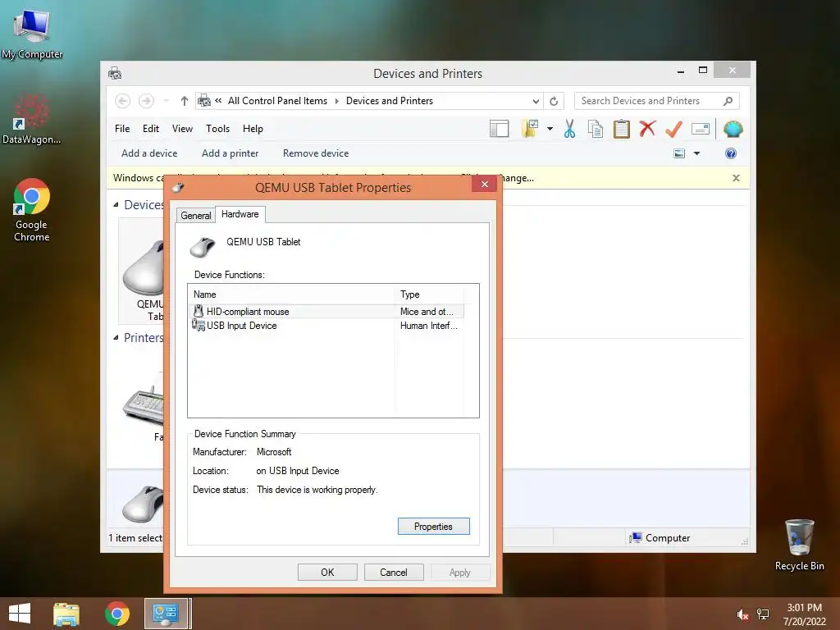Click the orange checkmark toolbar icon

(x=673, y=129)
